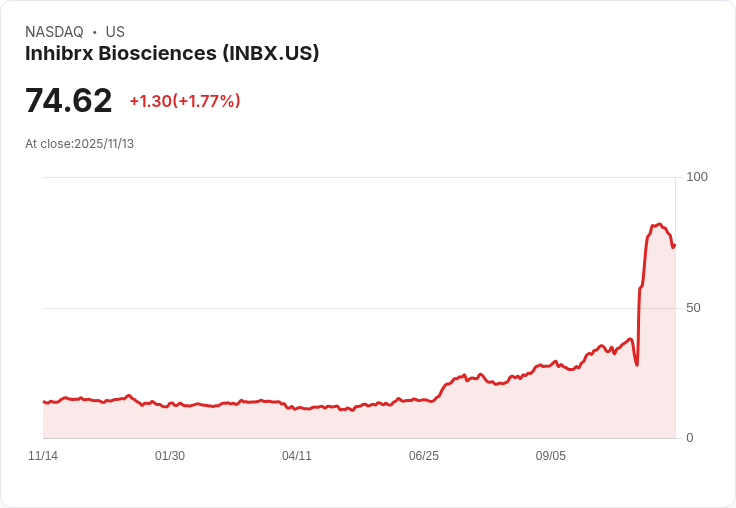Click the 100 y-axis value label
The width and height of the screenshot is (736, 508).
point(697,177)
